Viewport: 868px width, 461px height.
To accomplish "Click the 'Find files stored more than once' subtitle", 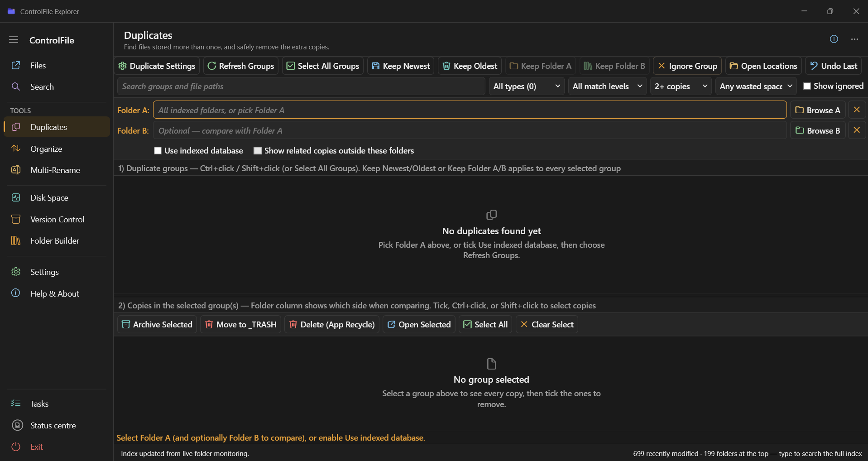I will coord(226,47).
